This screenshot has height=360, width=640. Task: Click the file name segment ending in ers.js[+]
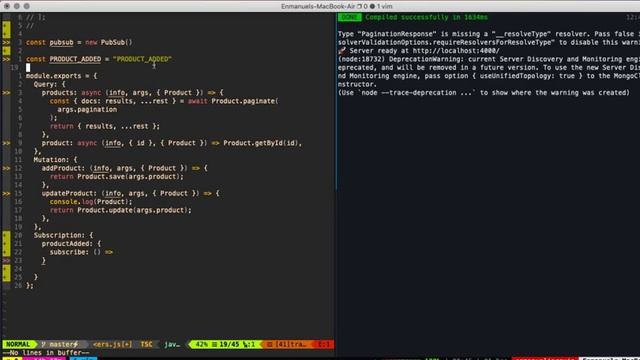coord(112,344)
